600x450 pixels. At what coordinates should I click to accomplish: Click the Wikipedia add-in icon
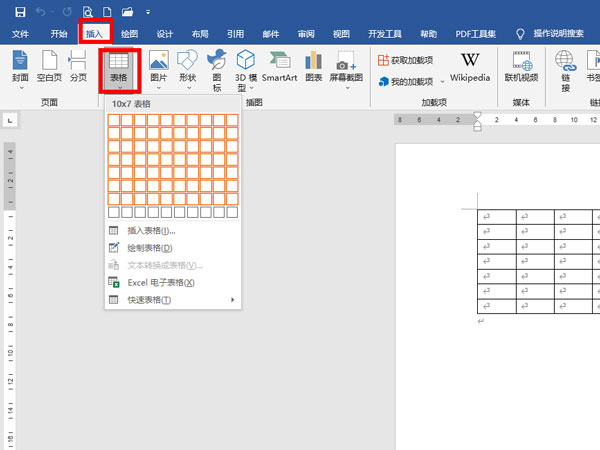pos(469,67)
